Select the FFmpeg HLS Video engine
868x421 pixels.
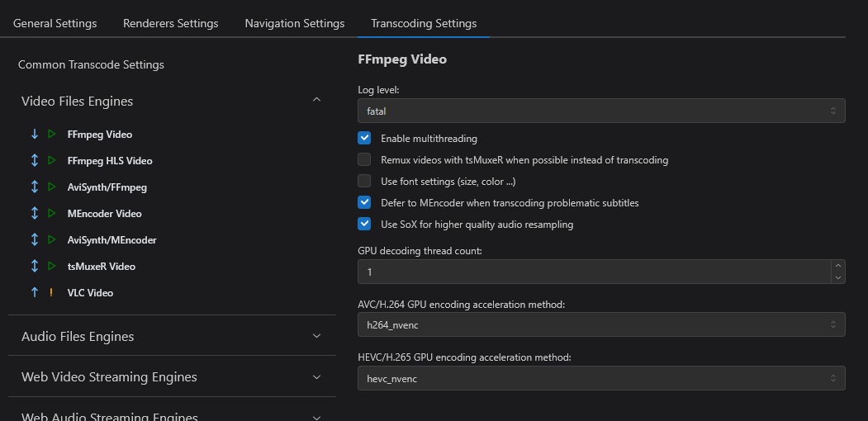(x=110, y=161)
